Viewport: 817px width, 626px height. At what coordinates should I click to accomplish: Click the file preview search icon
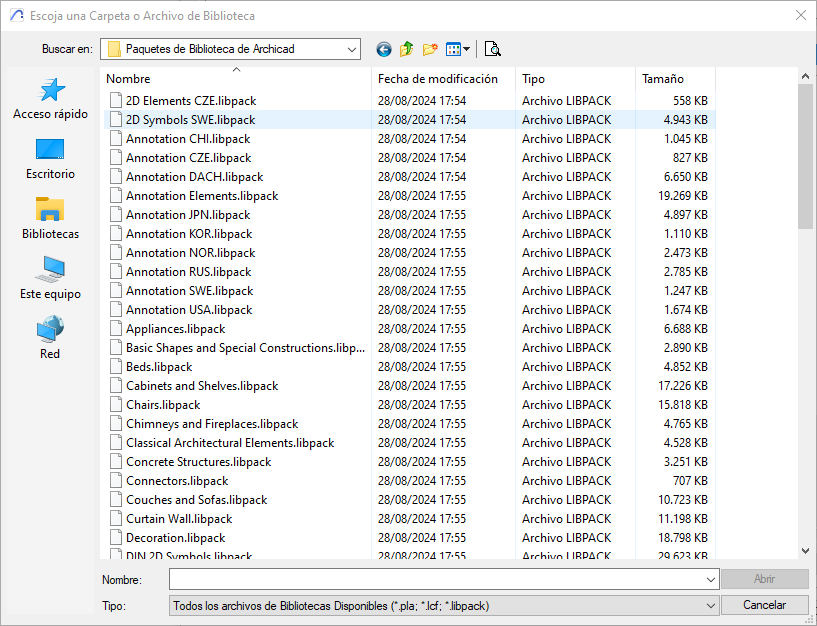pyautogui.click(x=492, y=49)
